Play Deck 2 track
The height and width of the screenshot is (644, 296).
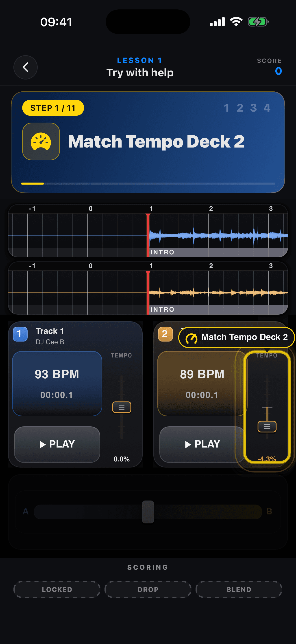(202, 444)
